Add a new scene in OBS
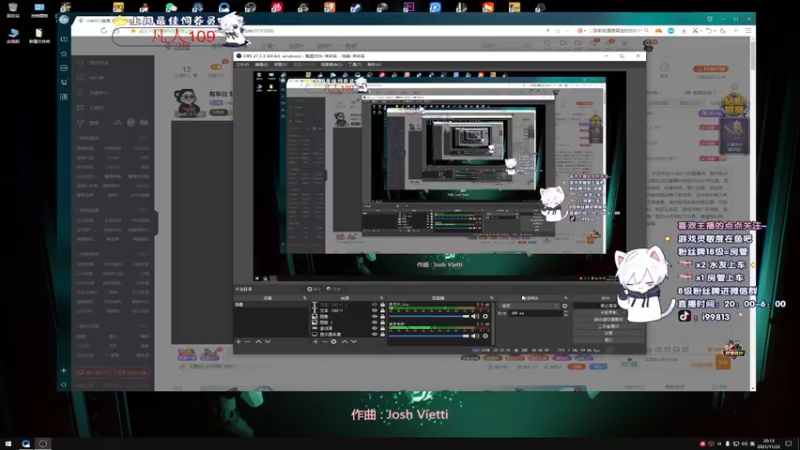 click(x=238, y=341)
